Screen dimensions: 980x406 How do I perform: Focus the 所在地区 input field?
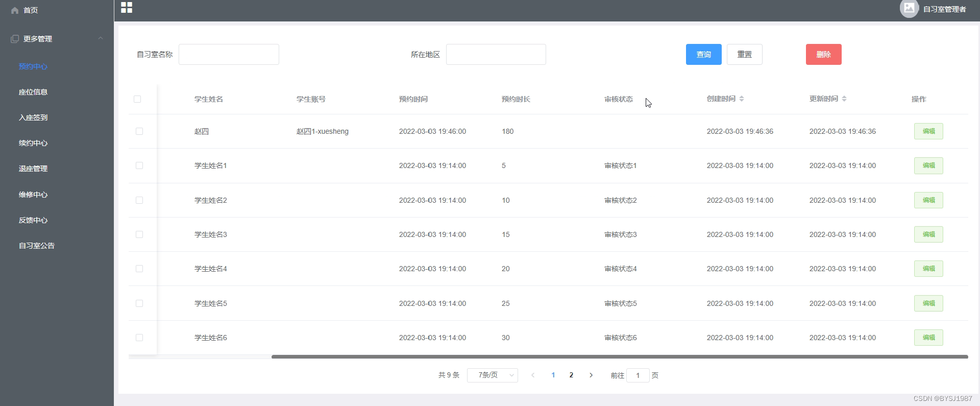496,55
